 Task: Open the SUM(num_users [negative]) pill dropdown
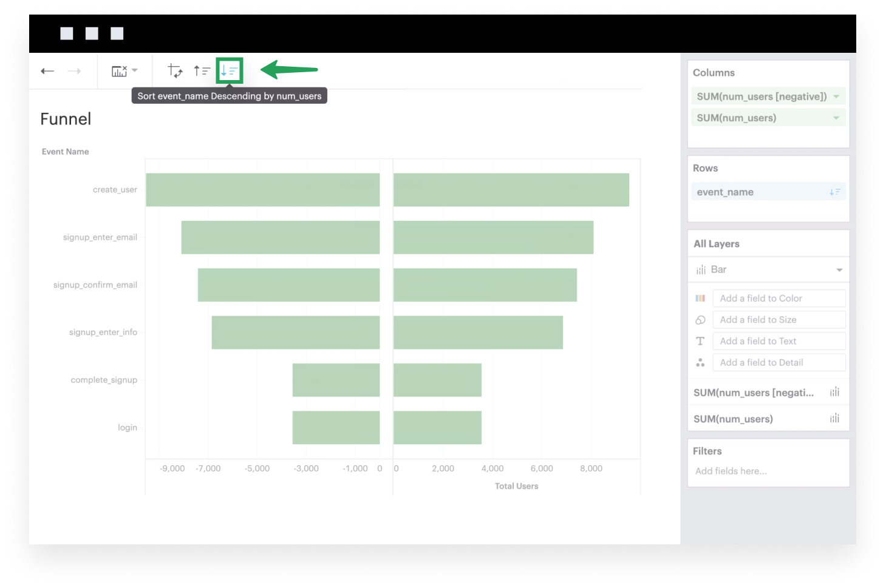(x=836, y=96)
